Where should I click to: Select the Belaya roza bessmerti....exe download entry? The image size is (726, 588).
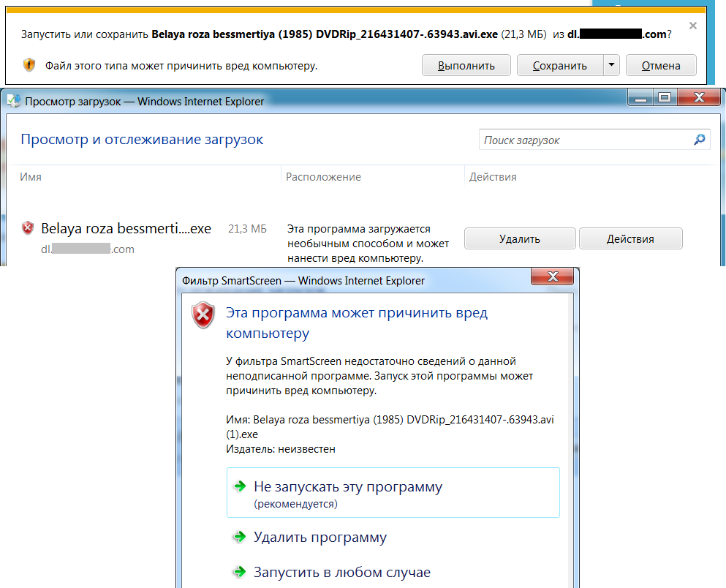pos(126,228)
